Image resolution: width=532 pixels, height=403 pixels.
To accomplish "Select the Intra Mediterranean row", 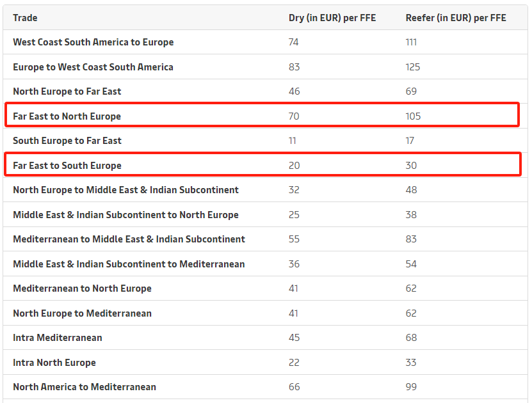I will (265, 338).
